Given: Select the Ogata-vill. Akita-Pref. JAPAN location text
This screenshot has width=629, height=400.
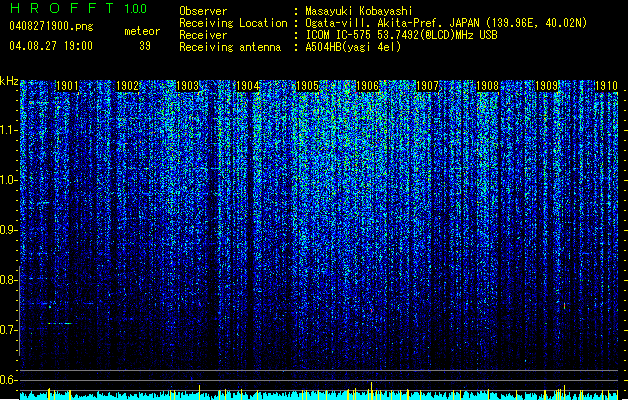Looking at the screenshot, I should pyautogui.click(x=446, y=23).
